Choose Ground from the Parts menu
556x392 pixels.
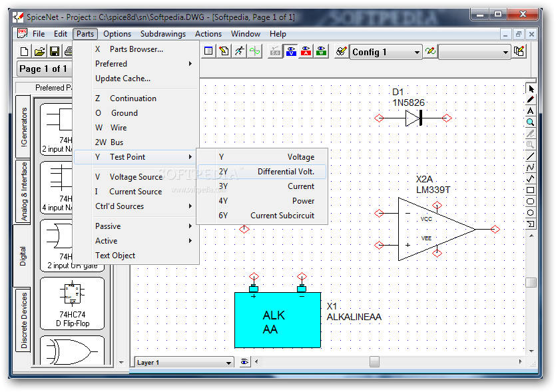[x=136, y=113]
